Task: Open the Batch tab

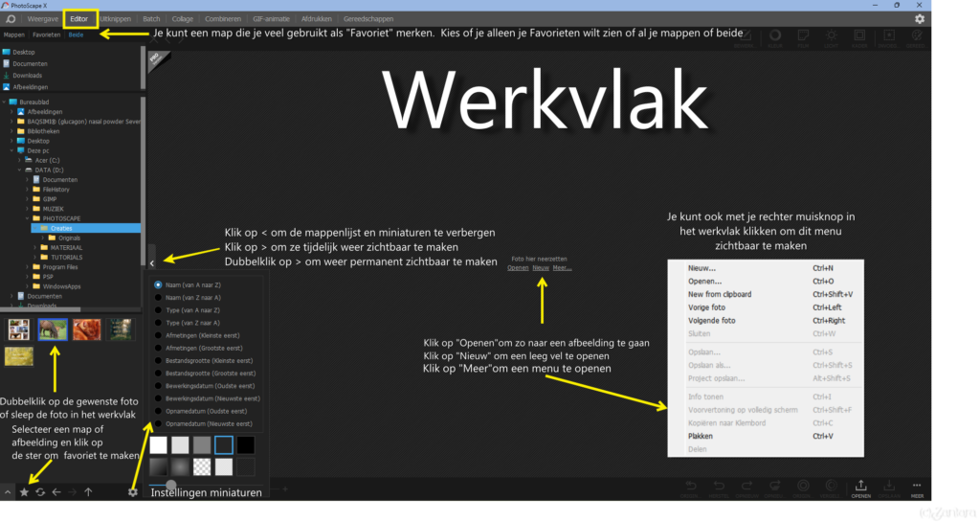Action: 151,19
